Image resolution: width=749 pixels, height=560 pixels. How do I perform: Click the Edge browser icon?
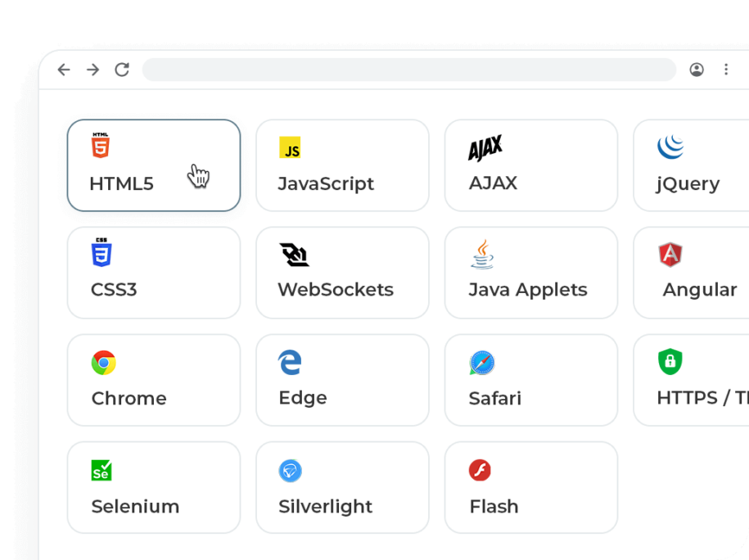pos(289,363)
